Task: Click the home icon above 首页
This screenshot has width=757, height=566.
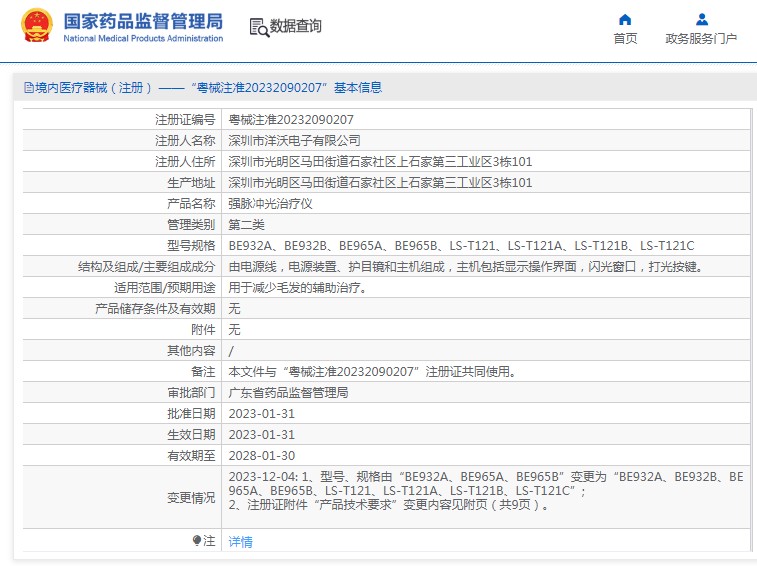Action: click(x=625, y=19)
